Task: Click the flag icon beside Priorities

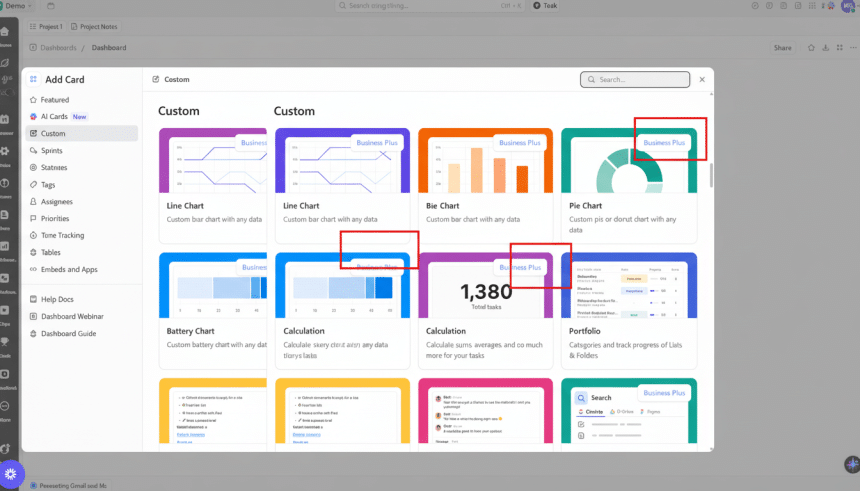Action: (33, 218)
